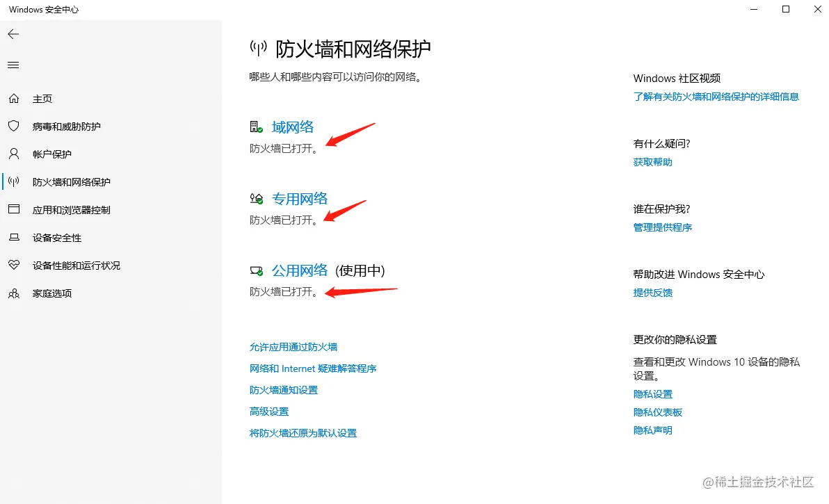Open 隐私仪表板 link
Viewport: 829px width, 504px height.
pos(658,412)
